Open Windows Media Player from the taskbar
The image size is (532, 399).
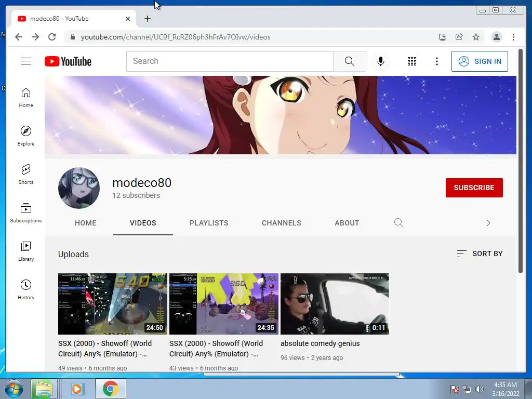click(x=77, y=389)
